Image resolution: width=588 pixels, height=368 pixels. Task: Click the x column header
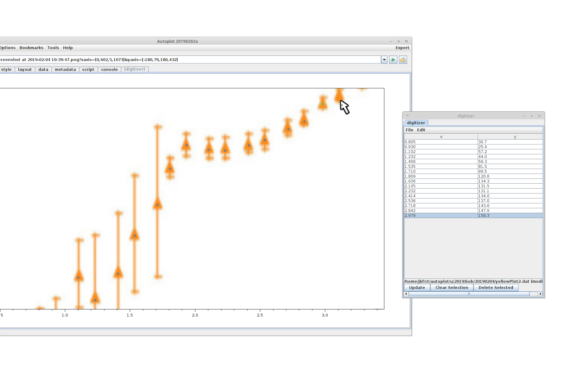[x=441, y=137]
